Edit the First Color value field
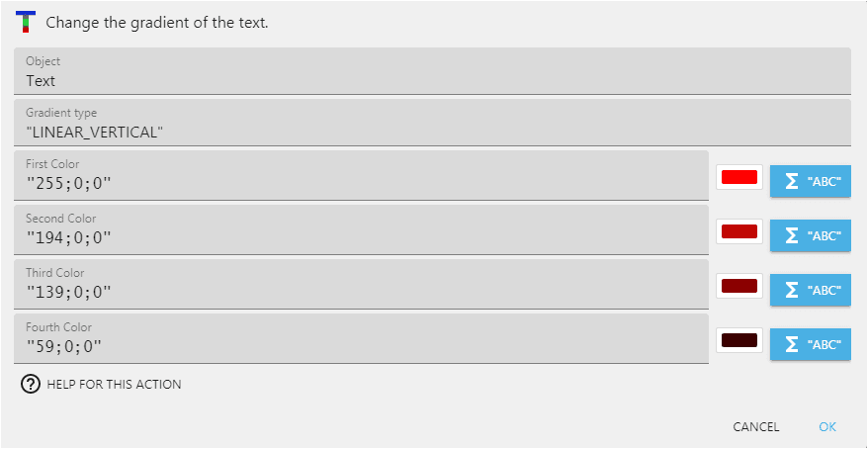This screenshot has height=449, width=868. pyautogui.click(x=361, y=177)
